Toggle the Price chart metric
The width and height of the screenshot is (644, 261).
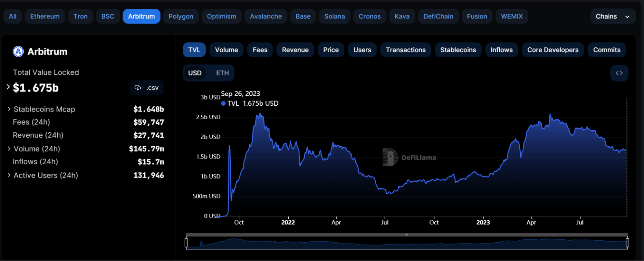pyautogui.click(x=331, y=50)
